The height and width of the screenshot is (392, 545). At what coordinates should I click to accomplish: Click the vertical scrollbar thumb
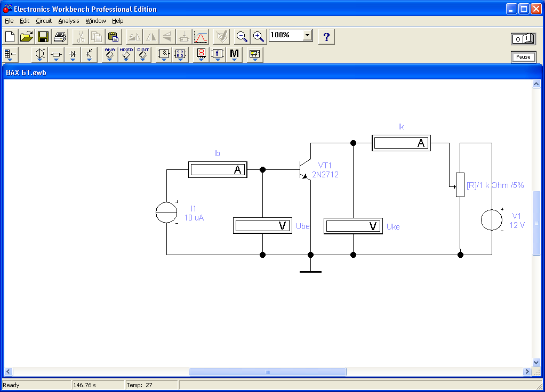(536, 223)
